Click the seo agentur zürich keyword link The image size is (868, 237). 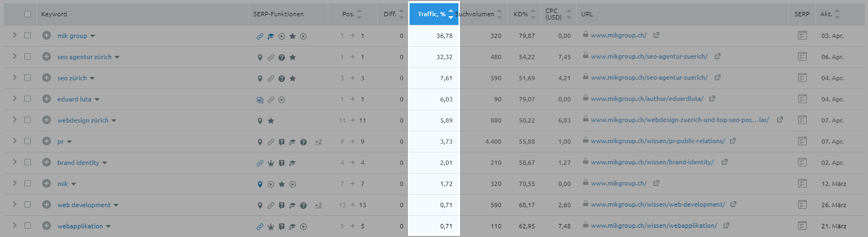click(x=85, y=57)
